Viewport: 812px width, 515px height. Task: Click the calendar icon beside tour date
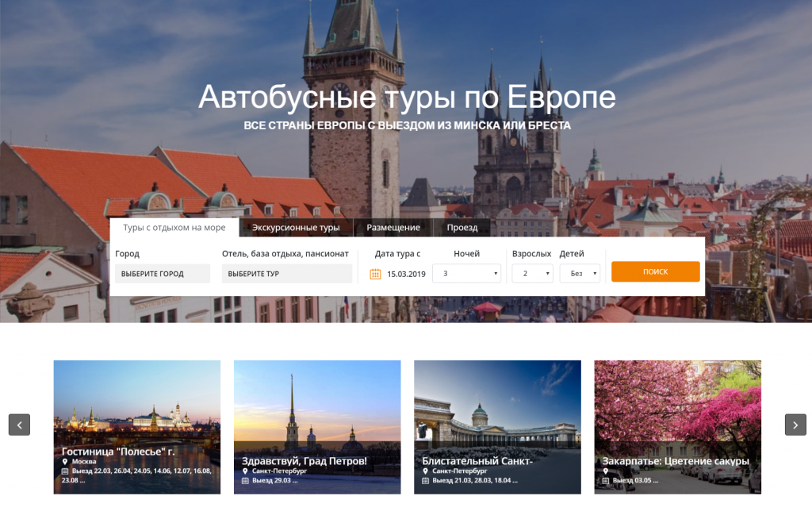[x=375, y=274]
